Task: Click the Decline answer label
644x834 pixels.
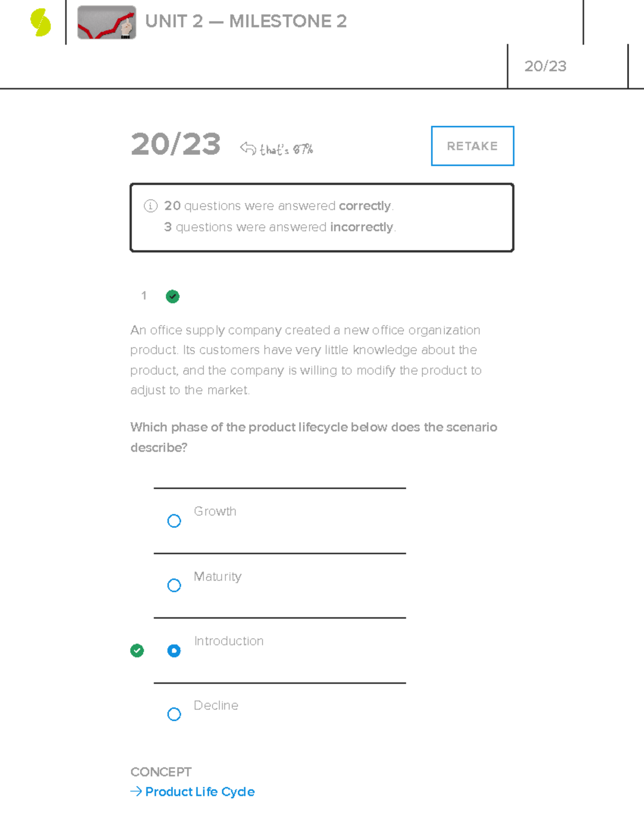Action: coord(216,705)
